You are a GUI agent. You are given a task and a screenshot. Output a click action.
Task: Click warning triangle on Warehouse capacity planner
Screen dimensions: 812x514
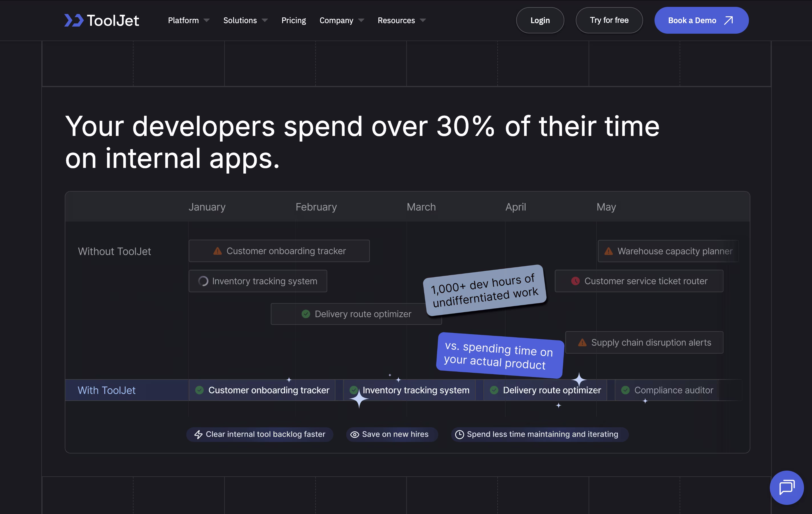(608, 251)
